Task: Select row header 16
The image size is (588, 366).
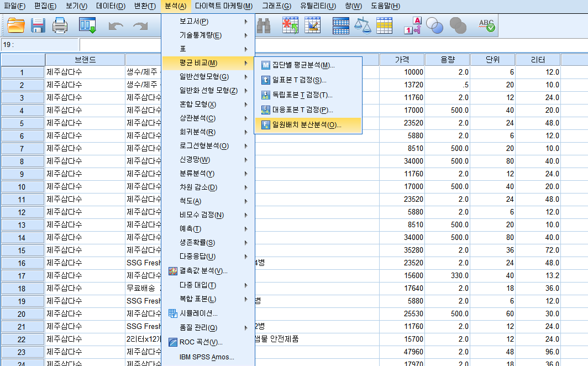Action: pyautogui.click(x=22, y=263)
